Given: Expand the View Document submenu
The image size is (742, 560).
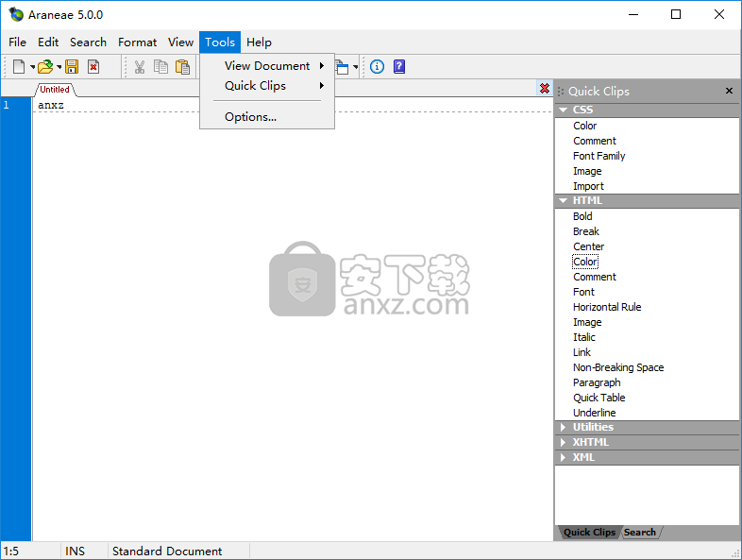Looking at the screenshot, I should (x=267, y=66).
